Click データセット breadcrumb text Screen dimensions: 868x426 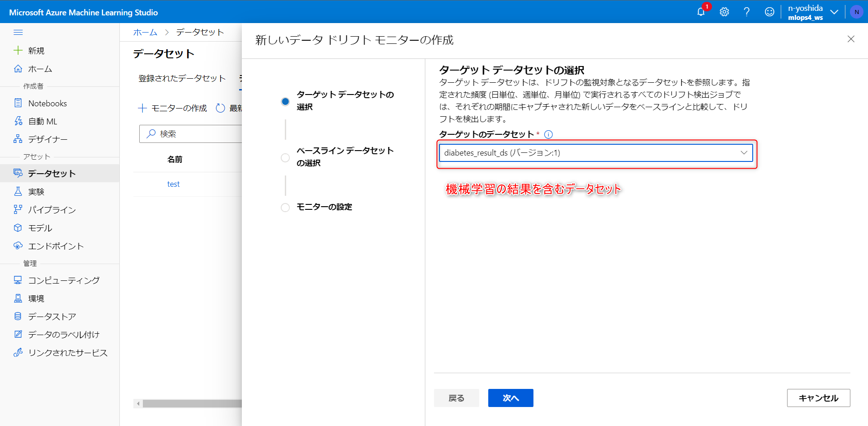pos(200,32)
